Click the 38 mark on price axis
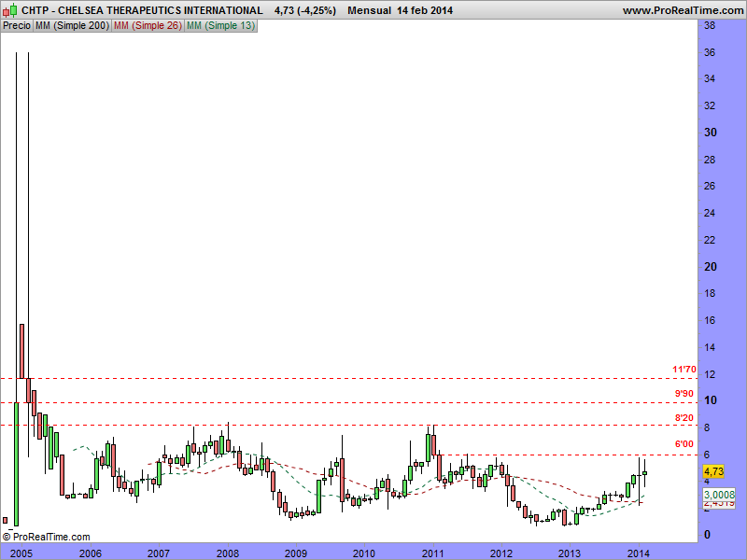The width and height of the screenshot is (747, 560). click(x=710, y=25)
